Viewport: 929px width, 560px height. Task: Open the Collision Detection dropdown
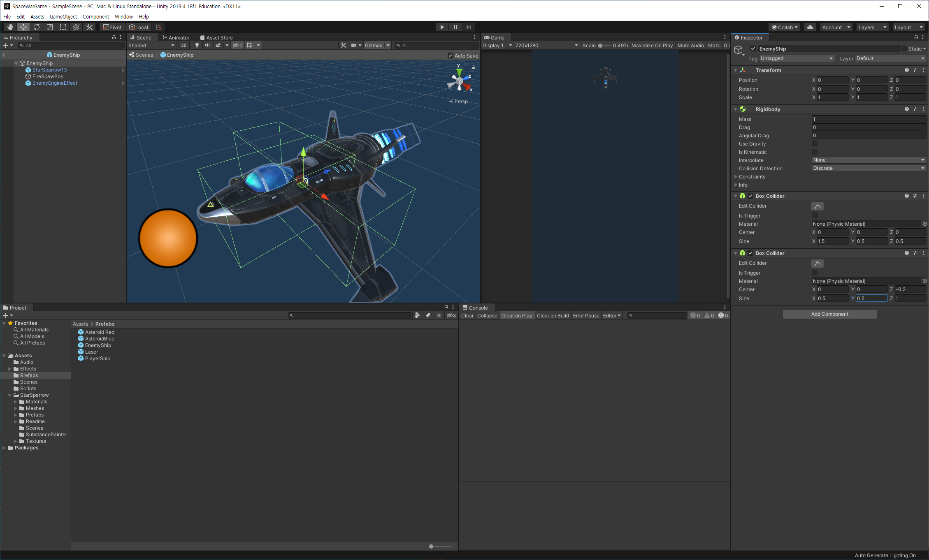pos(869,168)
